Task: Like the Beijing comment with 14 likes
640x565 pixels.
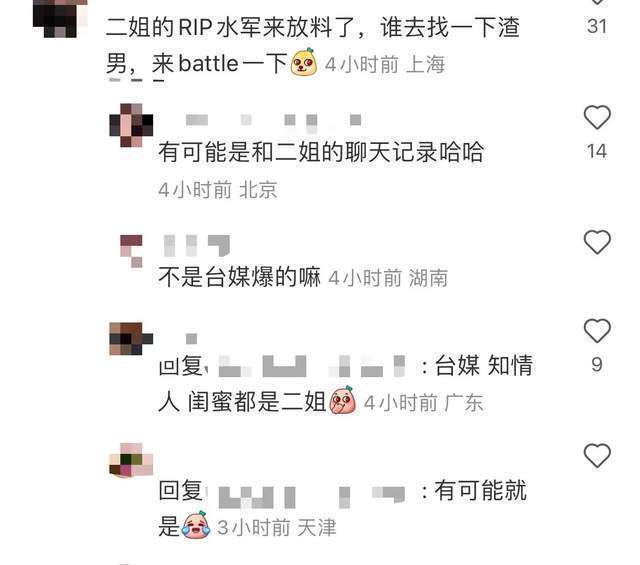Action: (597, 117)
